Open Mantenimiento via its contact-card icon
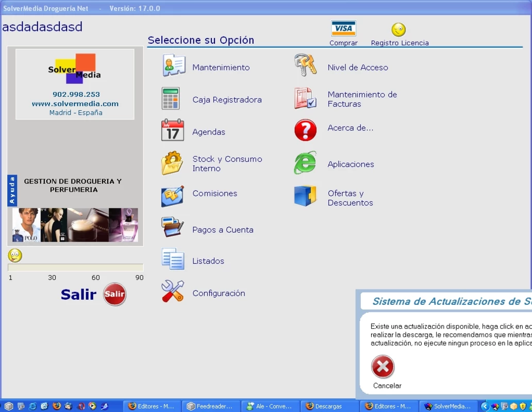This screenshot has height=412, width=532. [174, 65]
